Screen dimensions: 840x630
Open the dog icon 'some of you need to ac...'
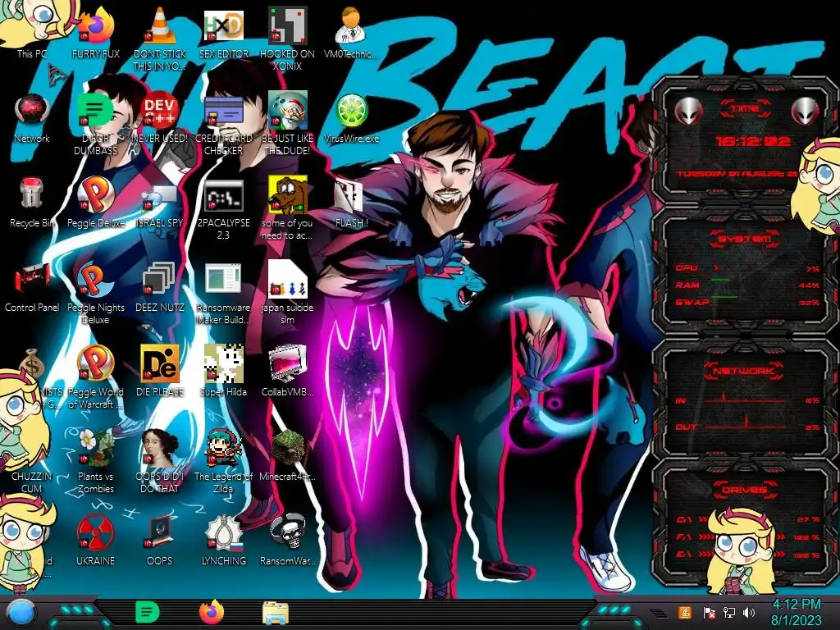click(288, 195)
